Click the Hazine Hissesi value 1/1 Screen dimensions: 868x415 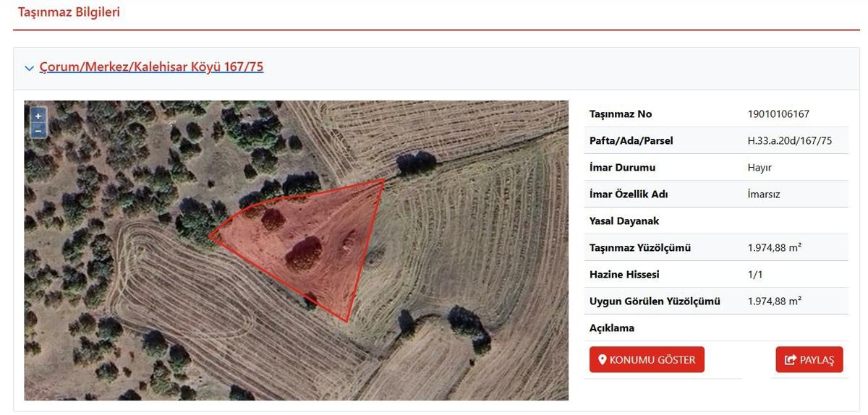click(755, 275)
